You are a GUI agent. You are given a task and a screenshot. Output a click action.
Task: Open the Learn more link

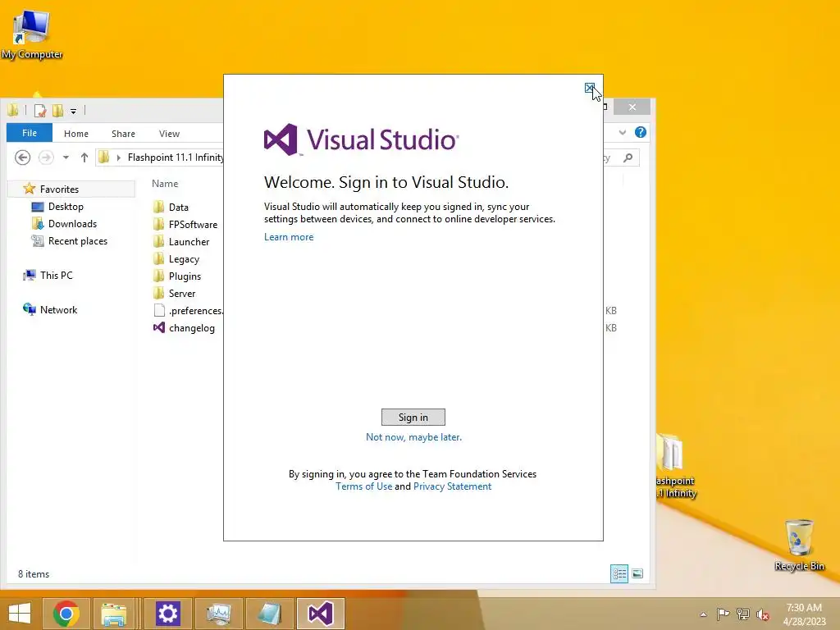289,237
